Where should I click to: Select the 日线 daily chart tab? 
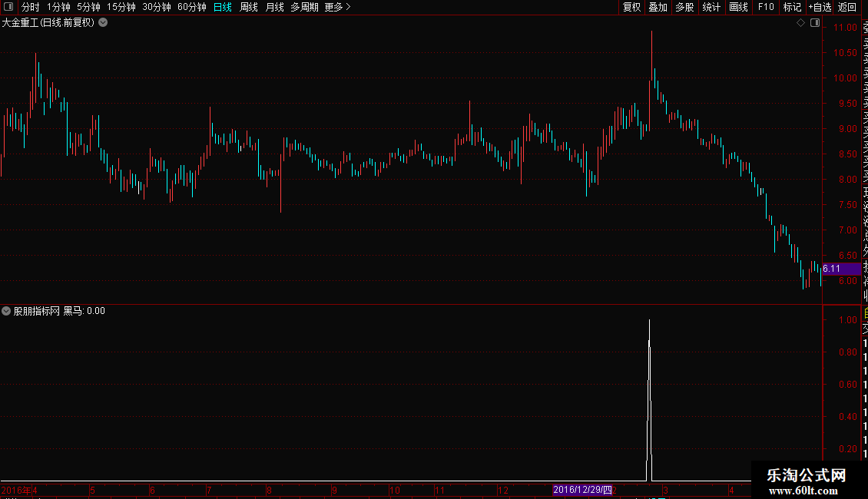223,7
